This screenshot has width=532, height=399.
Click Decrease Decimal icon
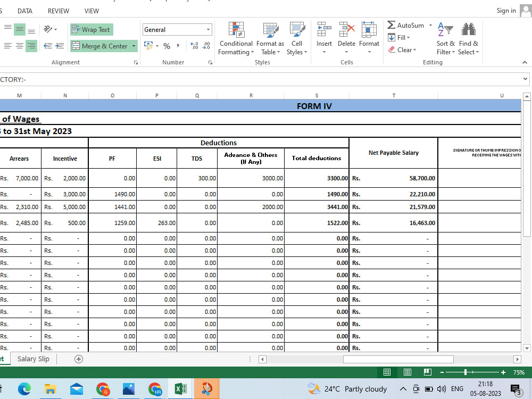[206, 46]
